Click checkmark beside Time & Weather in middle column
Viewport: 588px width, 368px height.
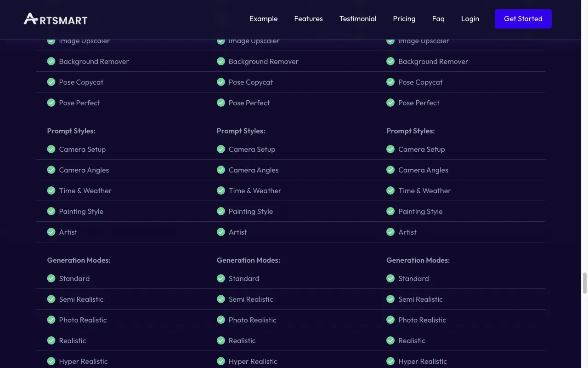221,190
